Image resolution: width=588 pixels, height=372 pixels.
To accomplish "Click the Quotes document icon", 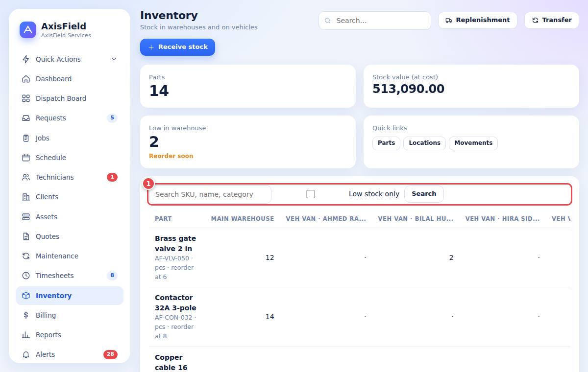I will click(26, 236).
